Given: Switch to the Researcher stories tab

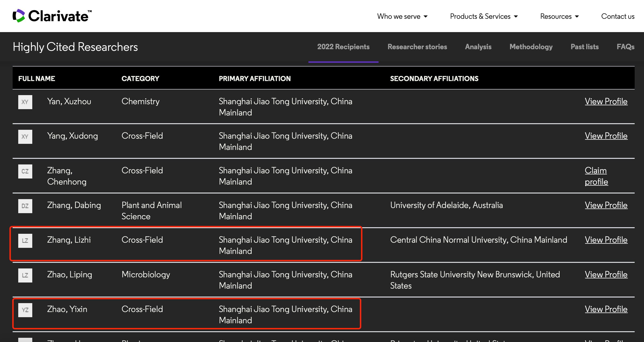Looking at the screenshot, I should coord(417,47).
